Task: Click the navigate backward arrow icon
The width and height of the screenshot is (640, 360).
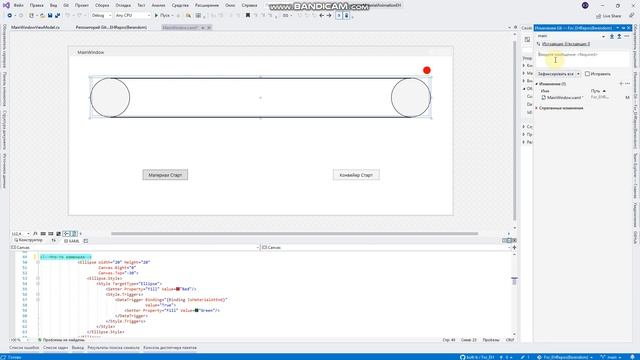Action: (x=322, y=16)
